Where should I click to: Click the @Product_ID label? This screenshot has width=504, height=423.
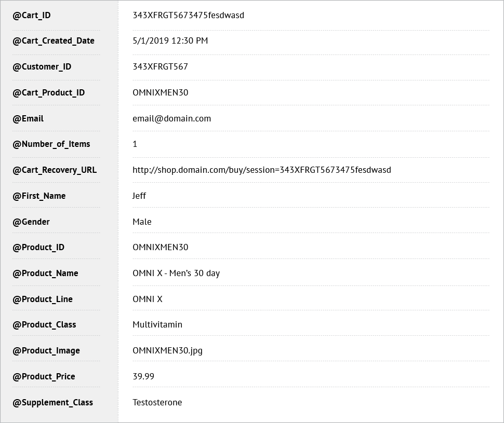(38, 247)
